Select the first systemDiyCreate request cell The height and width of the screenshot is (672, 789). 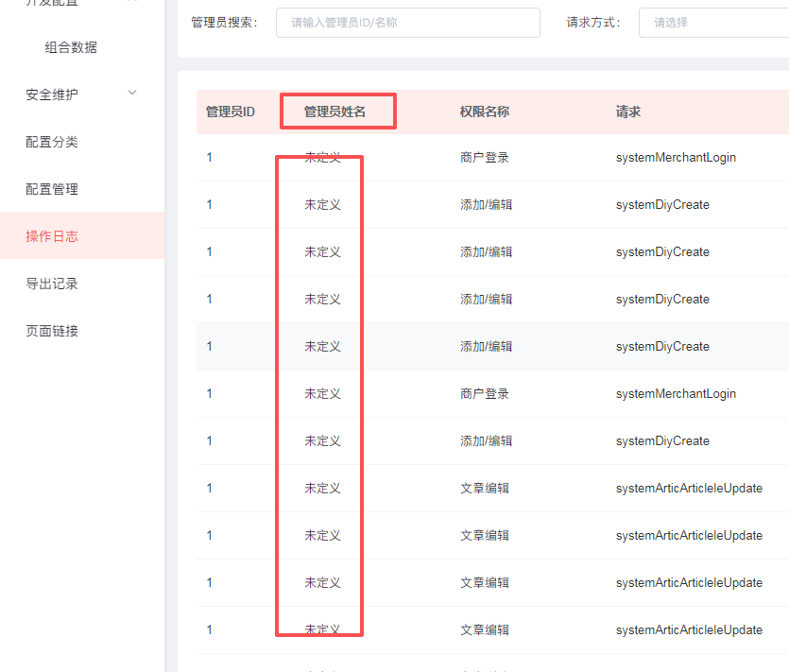(x=662, y=205)
